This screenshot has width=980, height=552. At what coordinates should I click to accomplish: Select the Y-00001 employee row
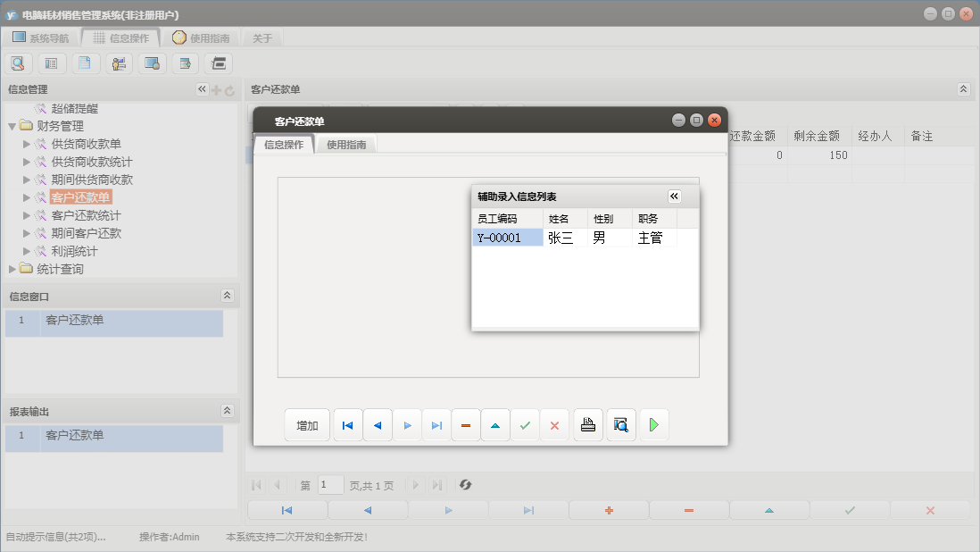(x=506, y=238)
